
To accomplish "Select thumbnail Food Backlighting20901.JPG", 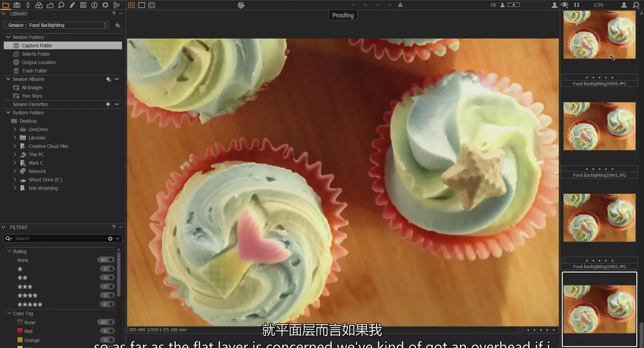I will click(599, 126).
